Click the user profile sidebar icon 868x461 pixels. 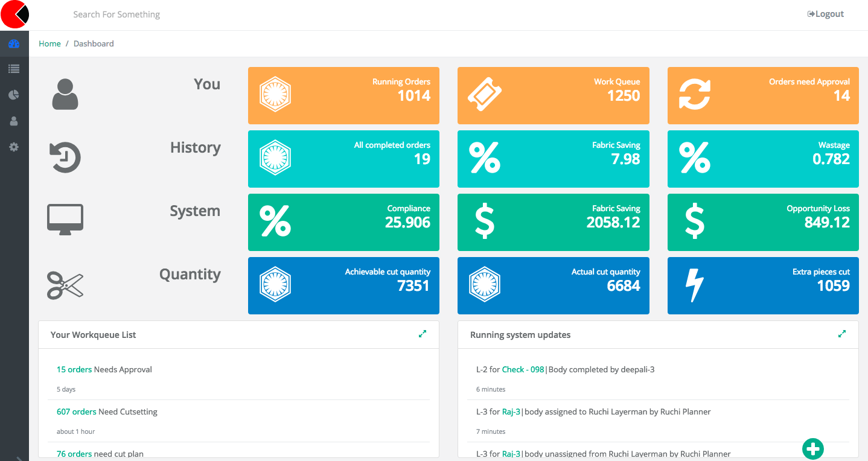coord(14,121)
